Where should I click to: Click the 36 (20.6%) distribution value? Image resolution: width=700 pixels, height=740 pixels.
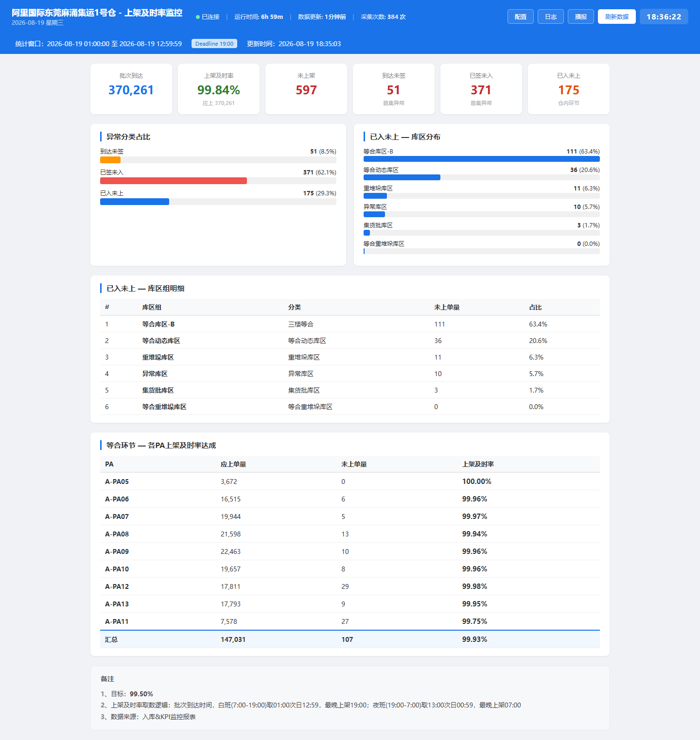(585, 170)
